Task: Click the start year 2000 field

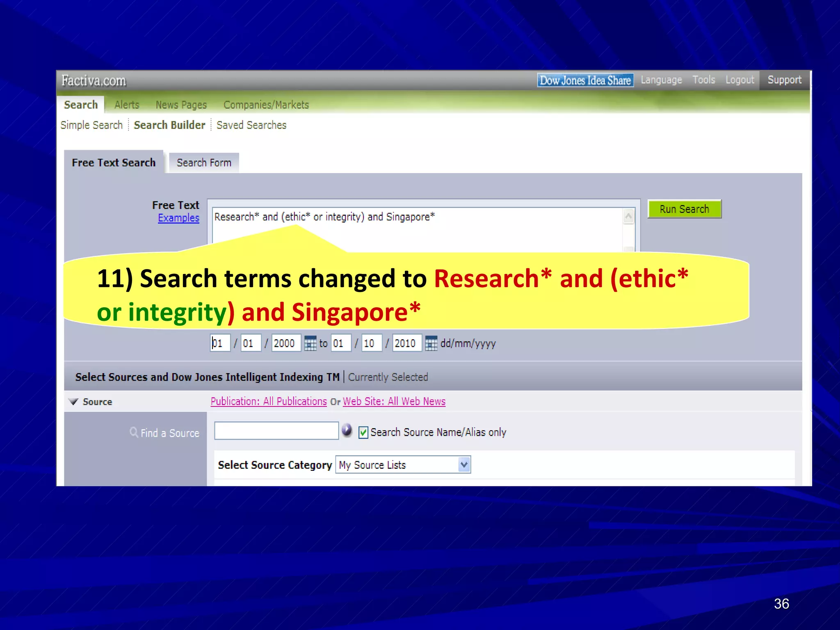Action: click(286, 343)
